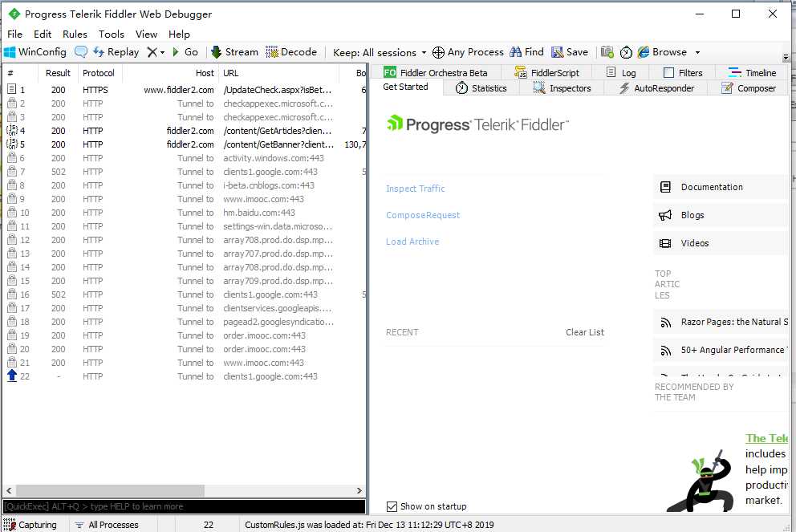Switch to FiddlerScript tab
The height and width of the screenshot is (532, 796).
pos(546,72)
